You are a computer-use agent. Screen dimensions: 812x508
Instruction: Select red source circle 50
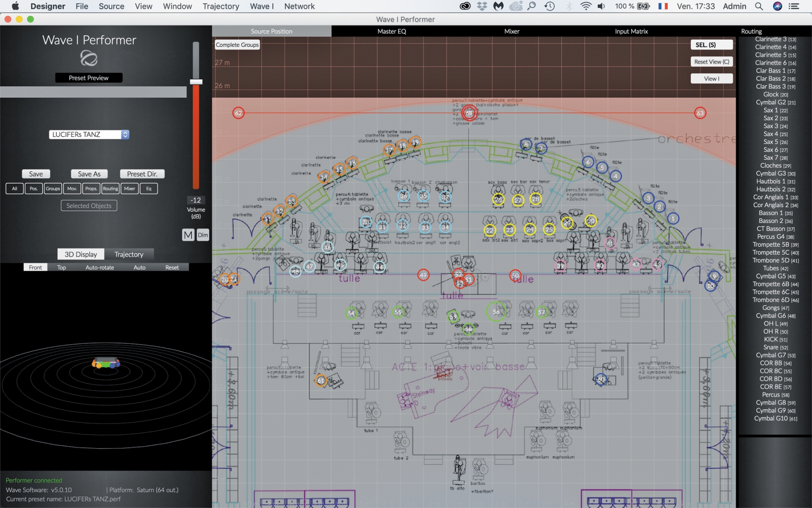tap(515, 275)
